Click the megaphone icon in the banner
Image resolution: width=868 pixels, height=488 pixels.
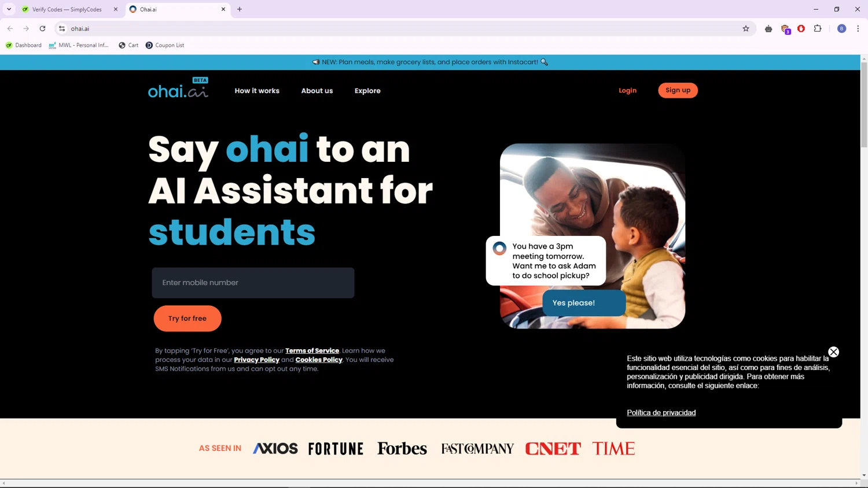pos(316,62)
